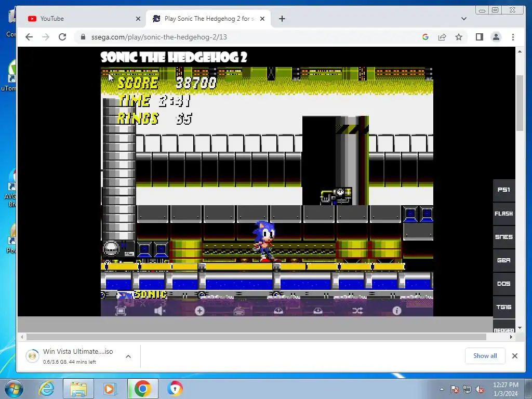Close the Sonic The Hedgehog 2 tab

(262, 19)
